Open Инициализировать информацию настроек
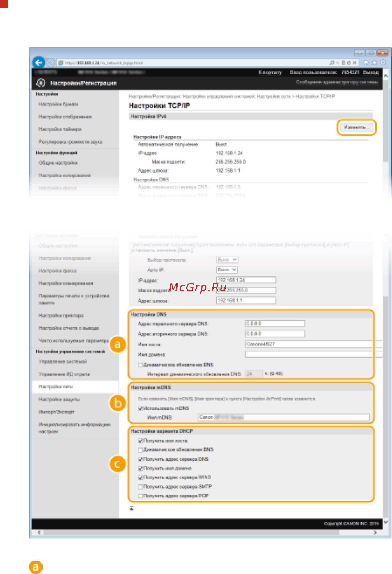The image size is (392, 574). (75, 428)
